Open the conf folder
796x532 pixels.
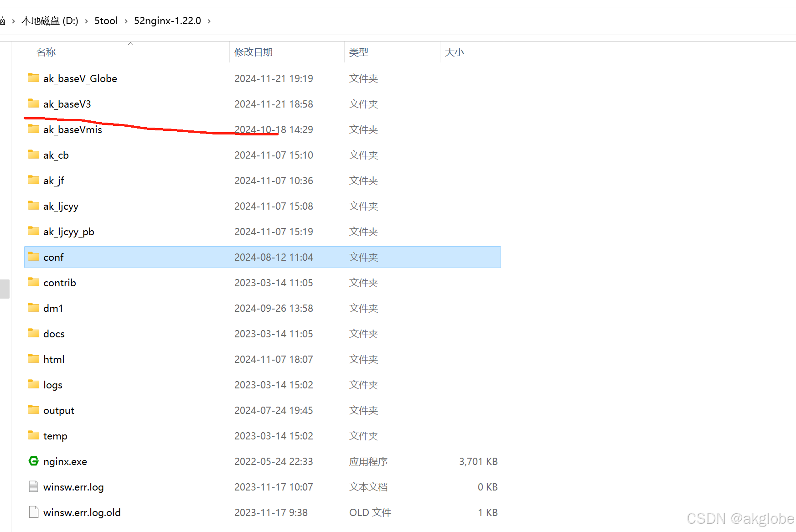(x=53, y=257)
